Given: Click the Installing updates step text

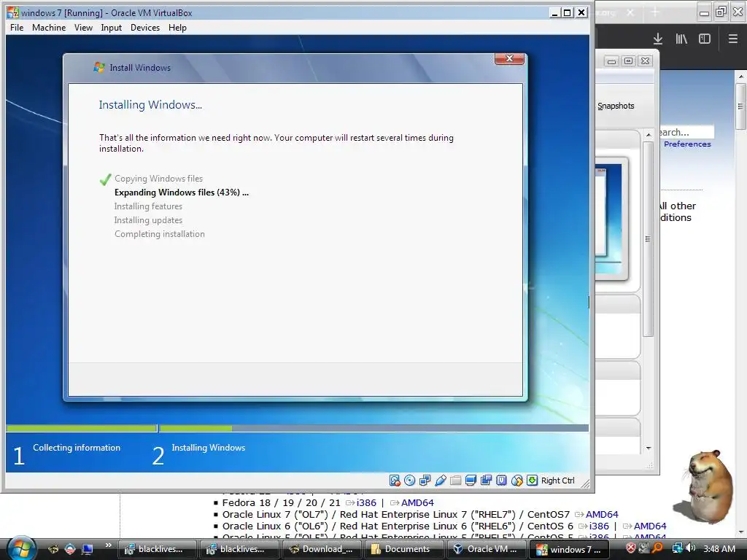Looking at the screenshot, I should tap(148, 220).
